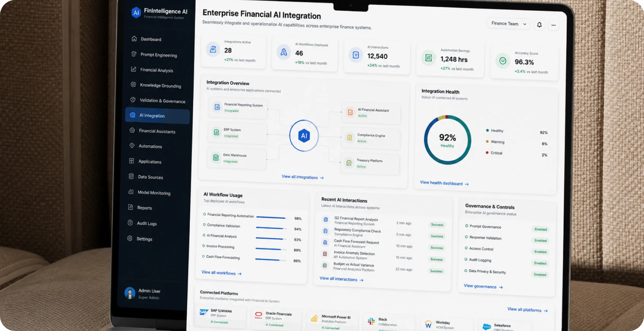Click Financial Reporting Automation progress bar
The height and width of the screenshot is (331, 644).
[271, 218]
